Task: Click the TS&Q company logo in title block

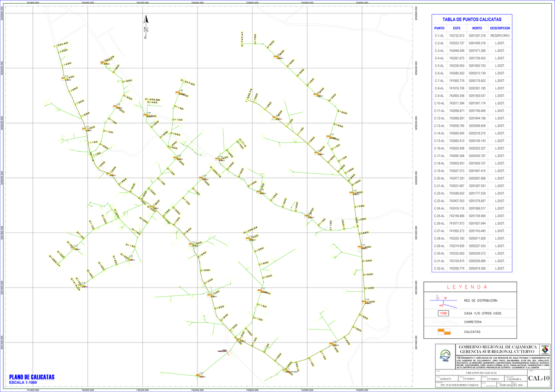Action: pyautogui.click(x=445, y=355)
